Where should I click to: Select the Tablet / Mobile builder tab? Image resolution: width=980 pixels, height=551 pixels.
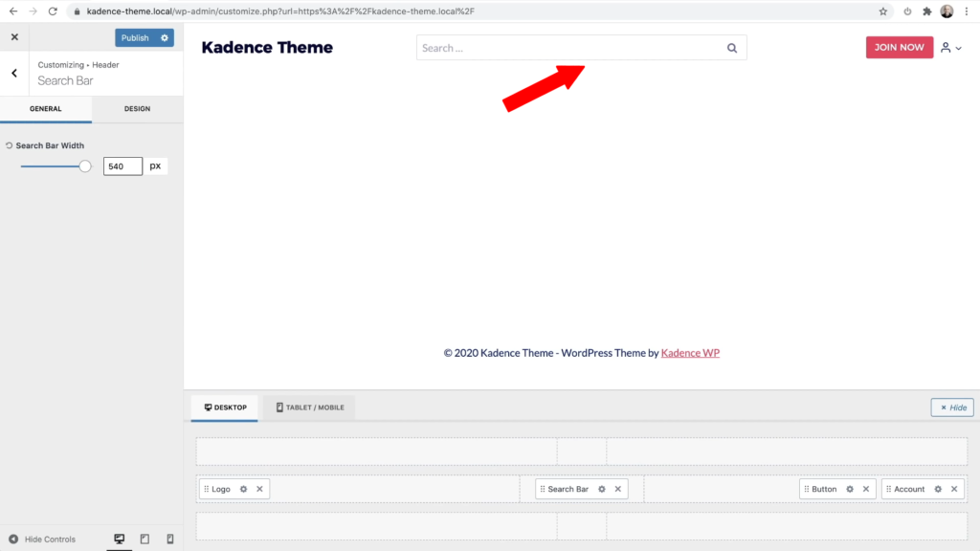tap(309, 408)
